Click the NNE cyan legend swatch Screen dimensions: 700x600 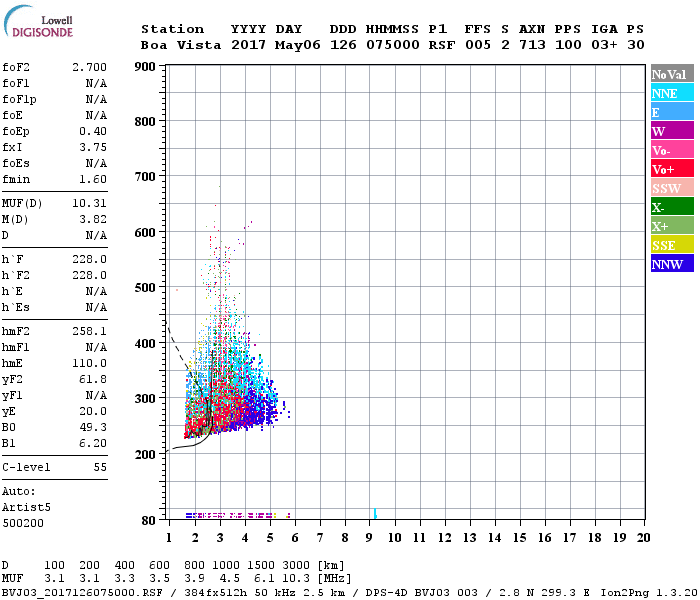pyautogui.click(x=672, y=93)
